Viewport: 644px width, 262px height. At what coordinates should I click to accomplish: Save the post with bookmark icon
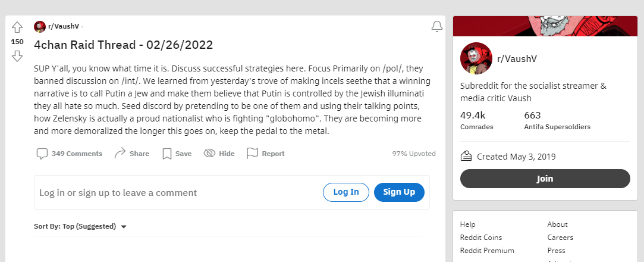[x=167, y=154]
